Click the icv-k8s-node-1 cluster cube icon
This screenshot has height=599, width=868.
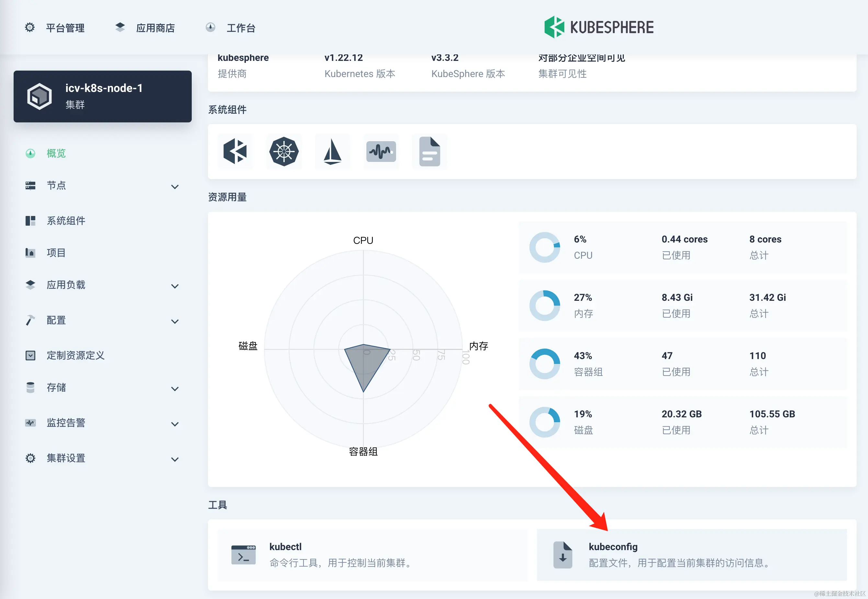click(x=40, y=96)
